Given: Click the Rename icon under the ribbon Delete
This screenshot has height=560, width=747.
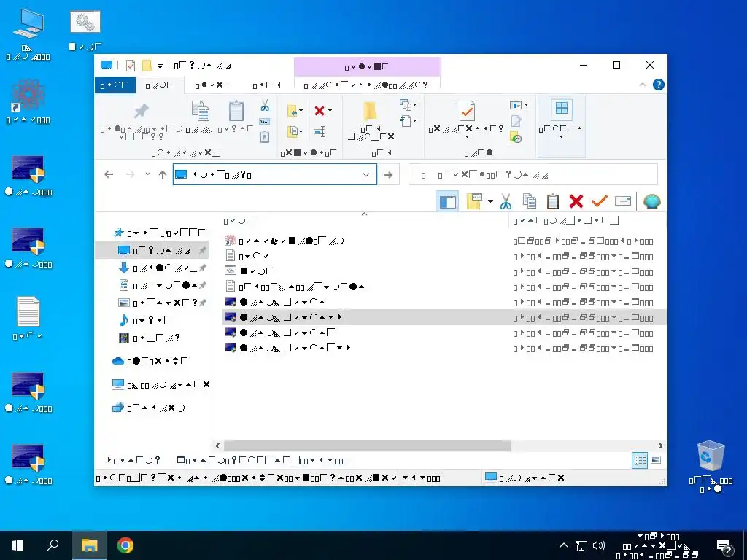Looking at the screenshot, I should coord(320,131).
